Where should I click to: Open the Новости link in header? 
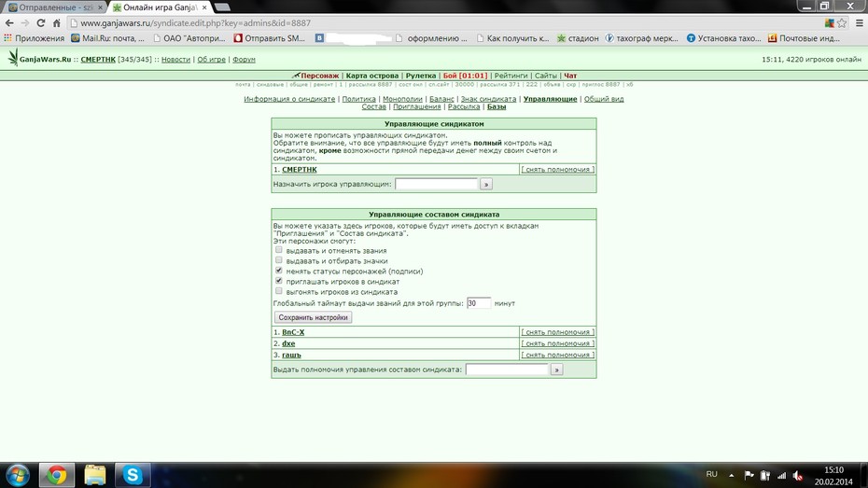pos(175,59)
